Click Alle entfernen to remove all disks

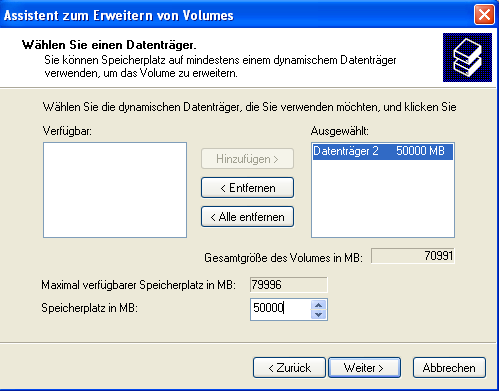247,217
